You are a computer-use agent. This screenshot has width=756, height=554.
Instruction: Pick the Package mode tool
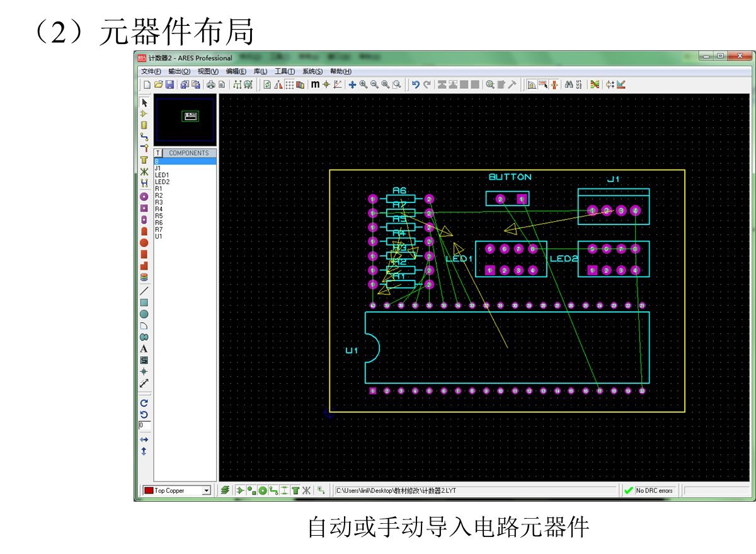tap(144, 125)
